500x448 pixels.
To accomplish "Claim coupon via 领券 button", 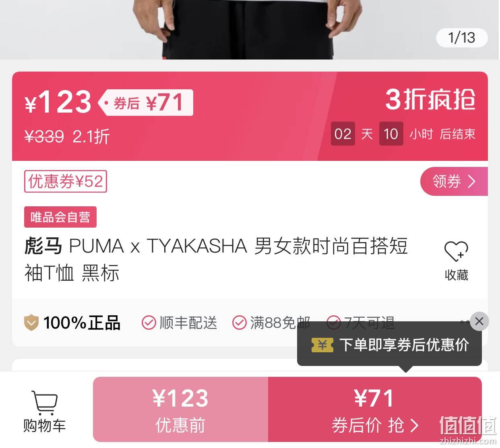I will click(454, 181).
